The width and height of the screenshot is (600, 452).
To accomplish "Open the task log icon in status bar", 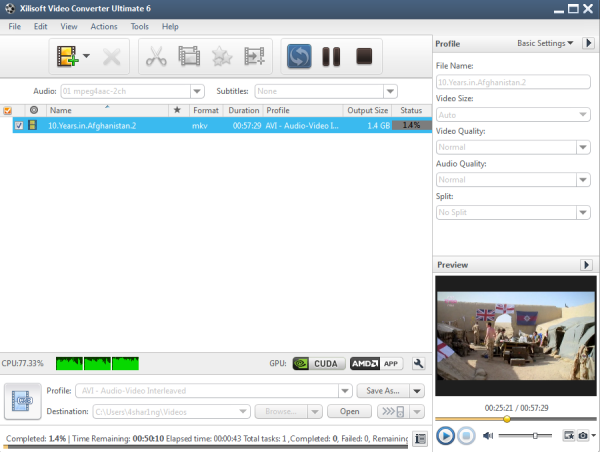I will pos(420,439).
